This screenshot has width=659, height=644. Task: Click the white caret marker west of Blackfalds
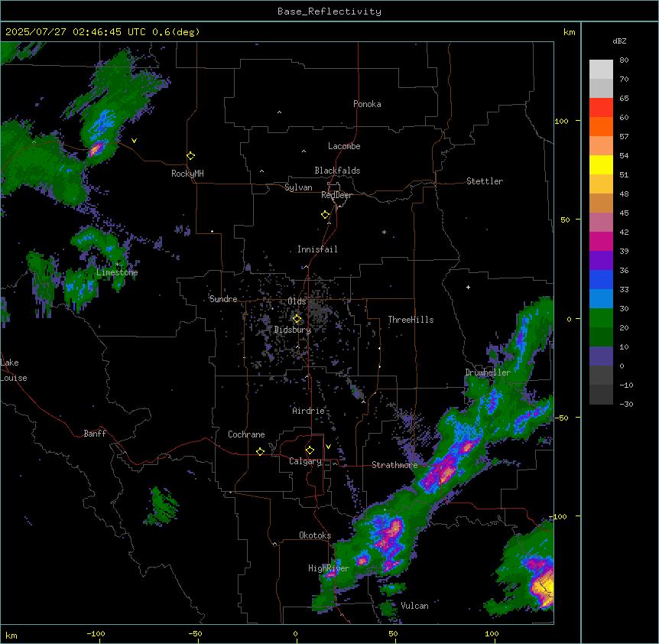point(261,171)
